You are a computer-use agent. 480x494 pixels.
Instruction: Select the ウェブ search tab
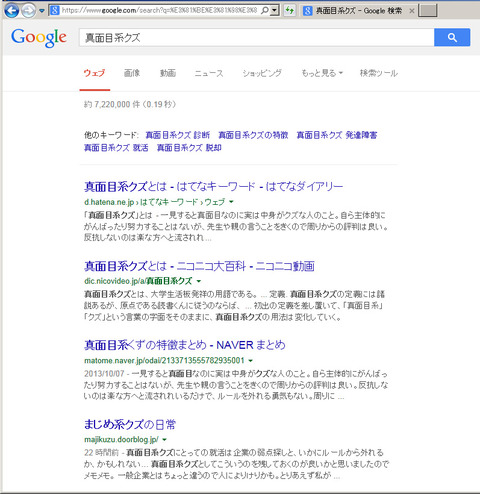click(x=94, y=73)
